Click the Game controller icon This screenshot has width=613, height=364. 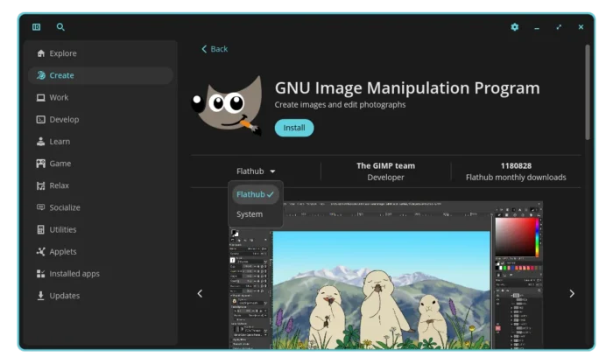click(x=40, y=164)
